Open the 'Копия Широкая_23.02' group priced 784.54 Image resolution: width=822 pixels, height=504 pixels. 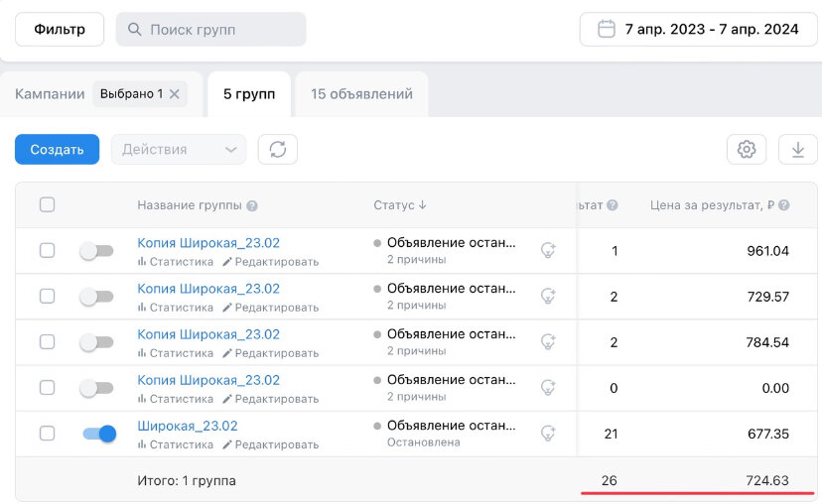[208, 334]
